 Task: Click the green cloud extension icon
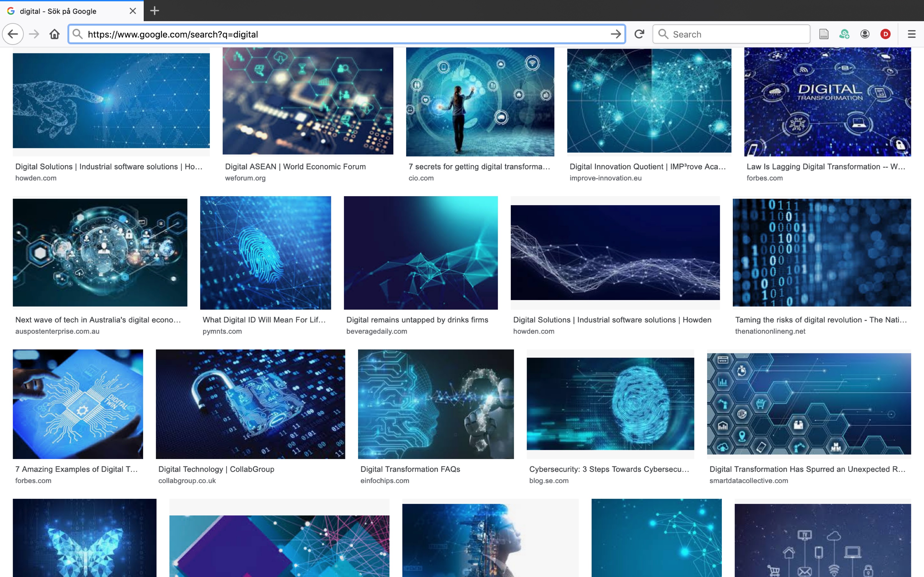[x=844, y=34]
